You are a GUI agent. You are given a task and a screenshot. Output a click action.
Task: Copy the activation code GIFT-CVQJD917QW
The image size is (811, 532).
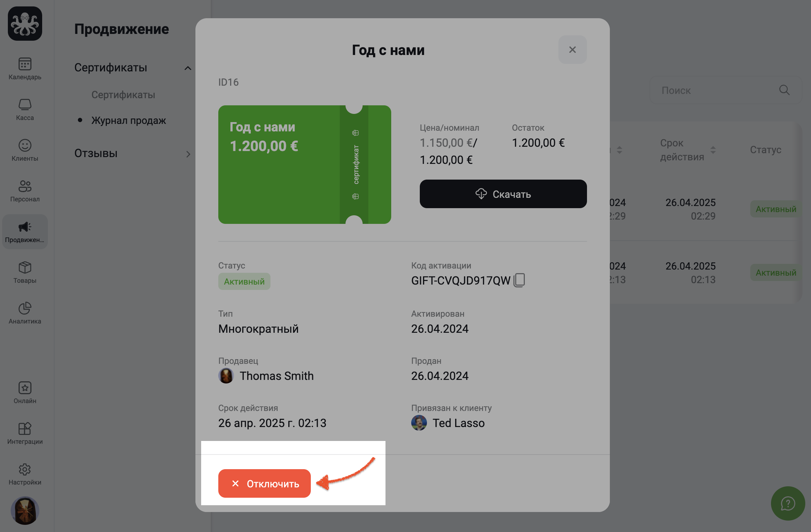519,280
